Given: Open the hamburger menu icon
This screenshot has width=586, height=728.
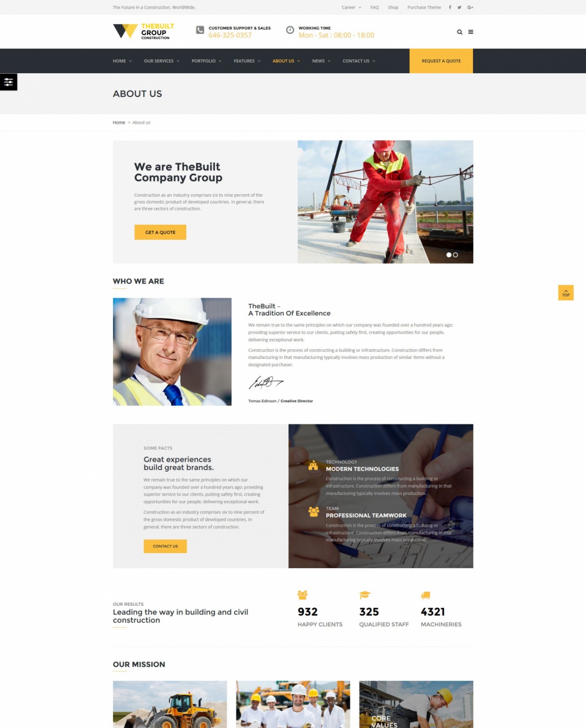Looking at the screenshot, I should tap(471, 32).
